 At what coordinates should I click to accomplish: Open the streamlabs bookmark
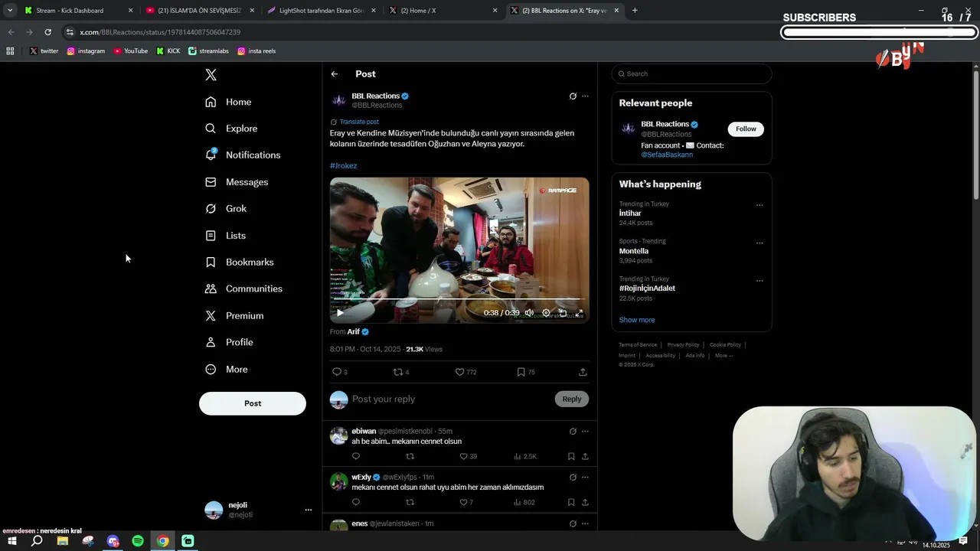[x=208, y=51]
